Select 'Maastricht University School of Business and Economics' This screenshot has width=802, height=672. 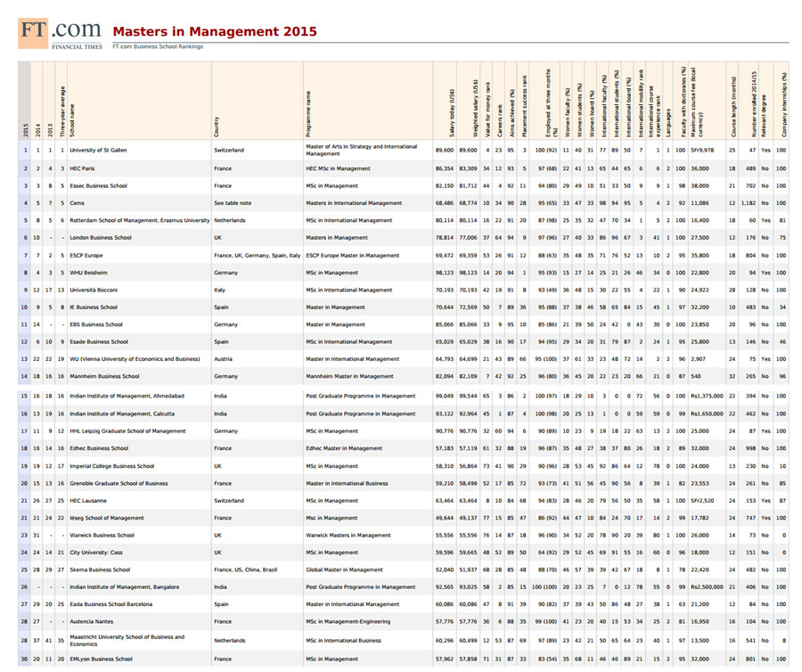pyautogui.click(x=127, y=641)
